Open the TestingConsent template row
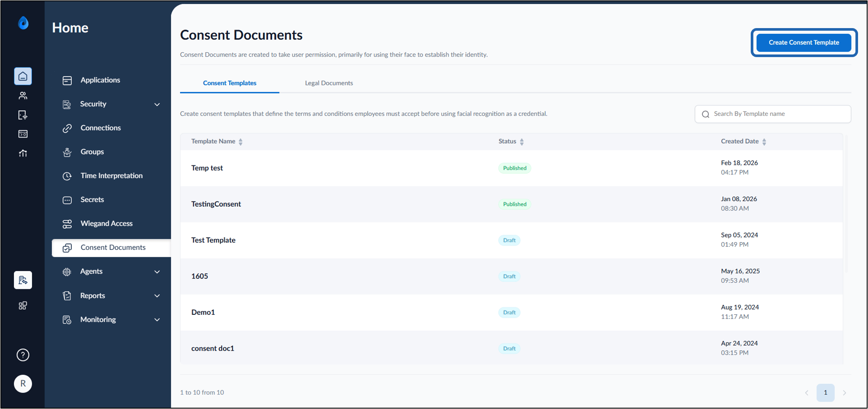This screenshot has width=868, height=409. [x=511, y=204]
